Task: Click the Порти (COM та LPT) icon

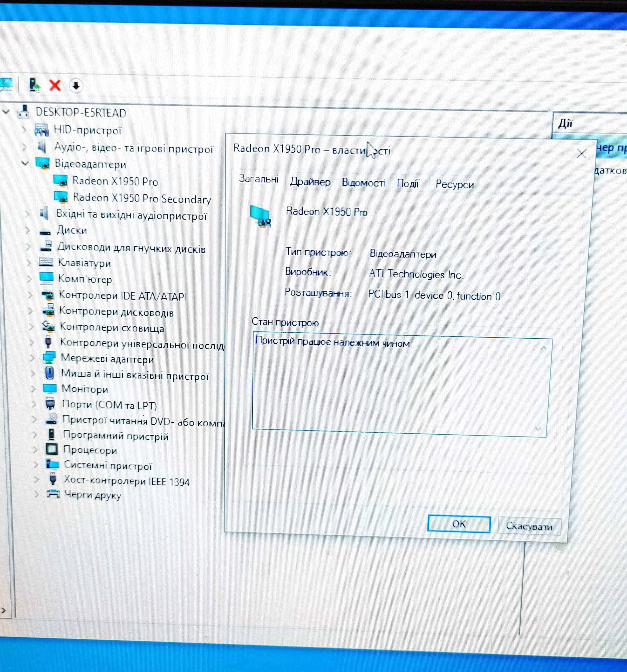Action: (x=50, y=404)
